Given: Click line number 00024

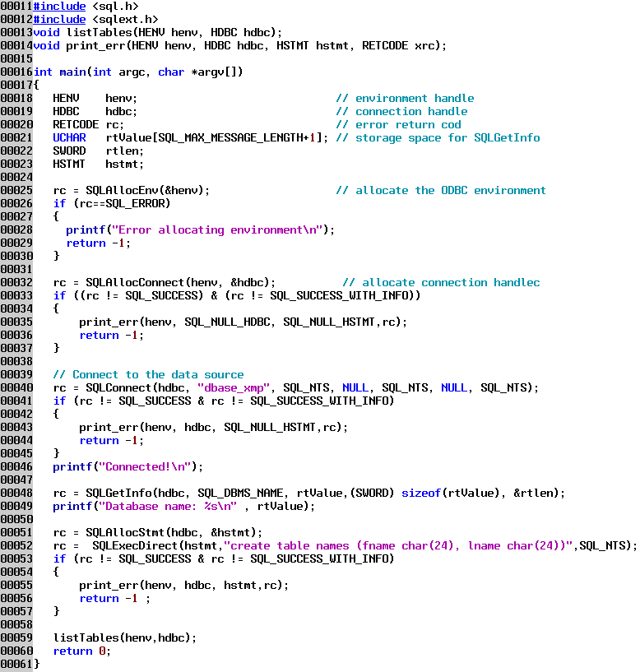Looking at the screenshot, I should coord(16,178).
